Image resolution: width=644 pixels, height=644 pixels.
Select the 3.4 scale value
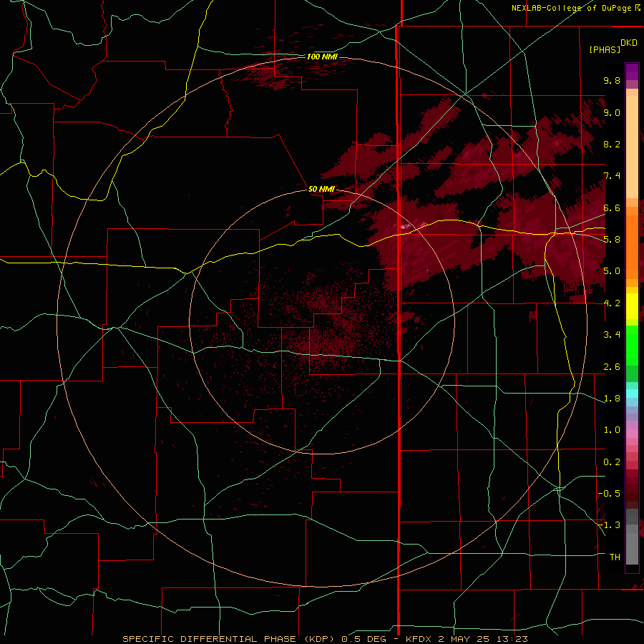coord(612,335)
